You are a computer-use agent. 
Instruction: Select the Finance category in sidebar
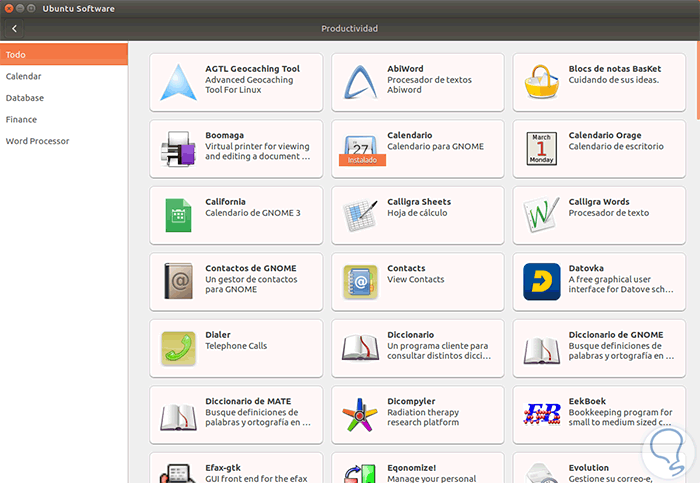pos(64,120)
